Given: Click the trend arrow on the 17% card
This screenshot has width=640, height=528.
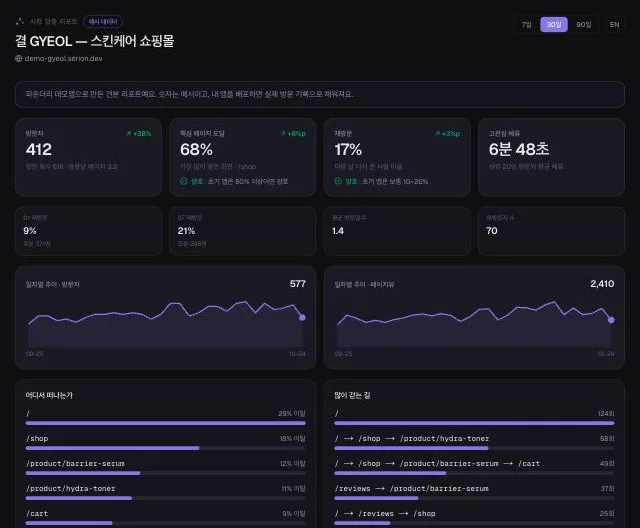Looking at the screenshot, I should [x=438, y=133].
